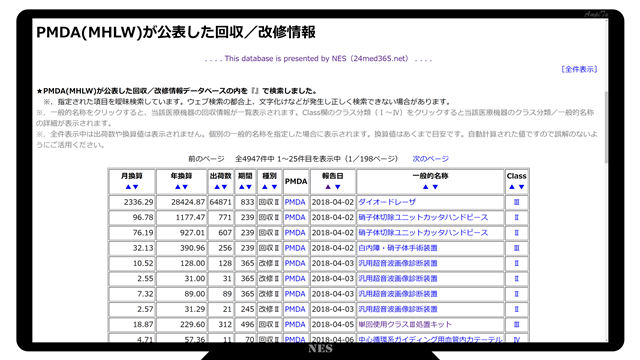Sort Class column descending arrow
Viewport: 640px width, 360px height.
[521, 187]
